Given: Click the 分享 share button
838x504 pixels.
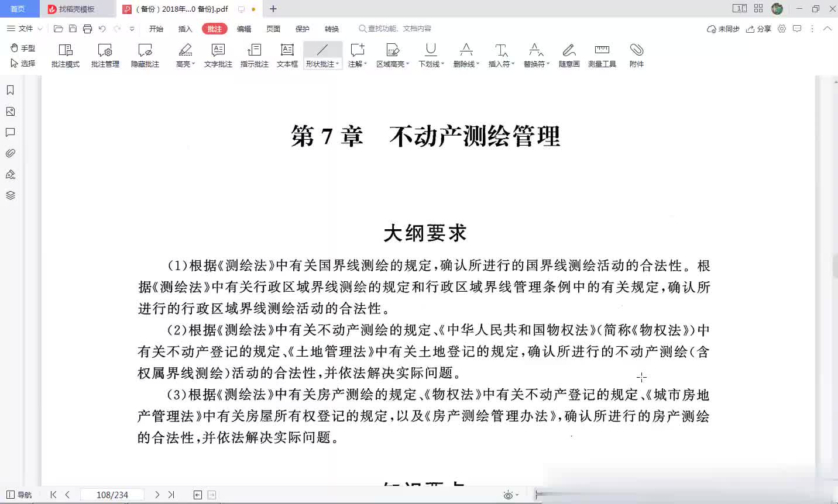Looking at the screenshot, I should 758,29.
